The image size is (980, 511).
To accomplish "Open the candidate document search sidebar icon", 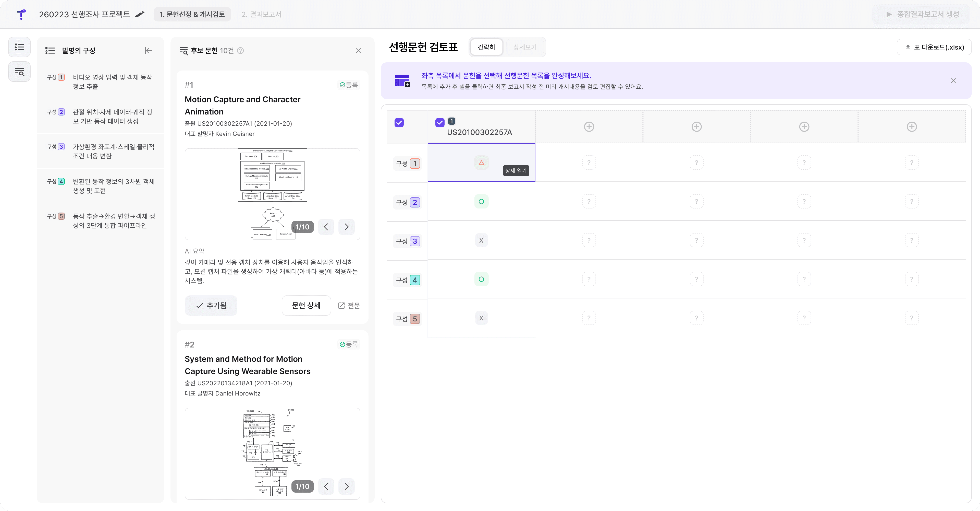I will 19,72.
